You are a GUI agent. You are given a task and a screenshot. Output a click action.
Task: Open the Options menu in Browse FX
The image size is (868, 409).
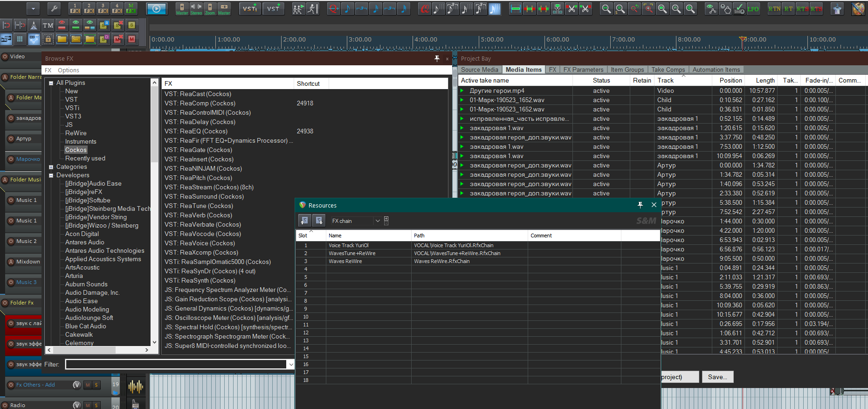coord(69,70)
